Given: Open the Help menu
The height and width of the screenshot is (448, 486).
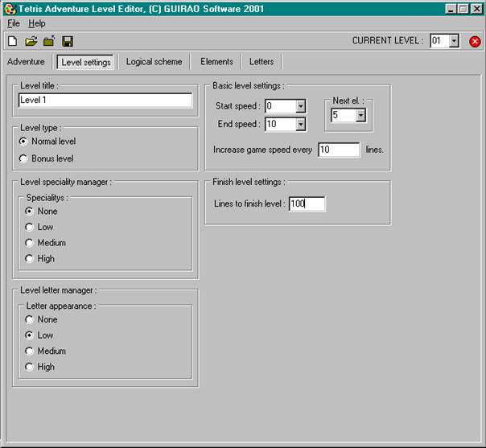Looking at the screenshot, I should (36, 23).
